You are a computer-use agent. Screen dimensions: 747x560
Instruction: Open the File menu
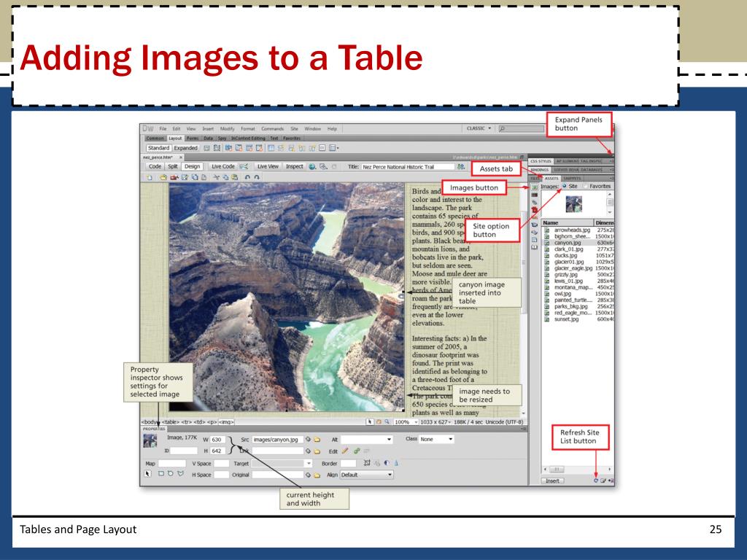coord(163,128)
